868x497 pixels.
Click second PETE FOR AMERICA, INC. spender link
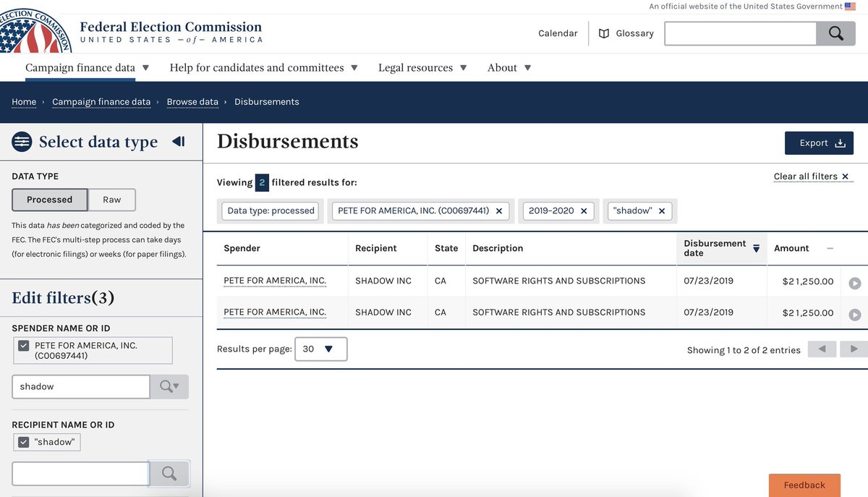(275, 313)
